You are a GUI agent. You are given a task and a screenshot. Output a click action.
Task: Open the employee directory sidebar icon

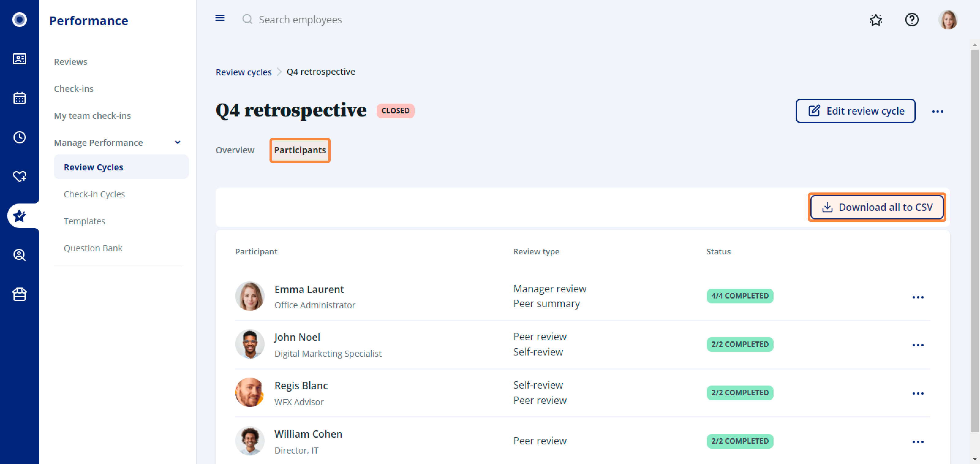[19, 59]
